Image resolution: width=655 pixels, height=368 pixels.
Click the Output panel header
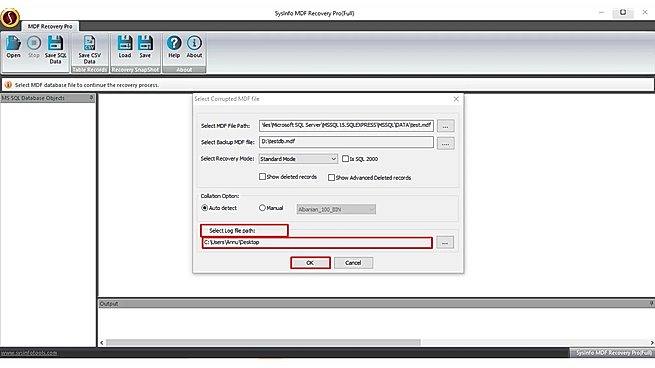point(376,304)
